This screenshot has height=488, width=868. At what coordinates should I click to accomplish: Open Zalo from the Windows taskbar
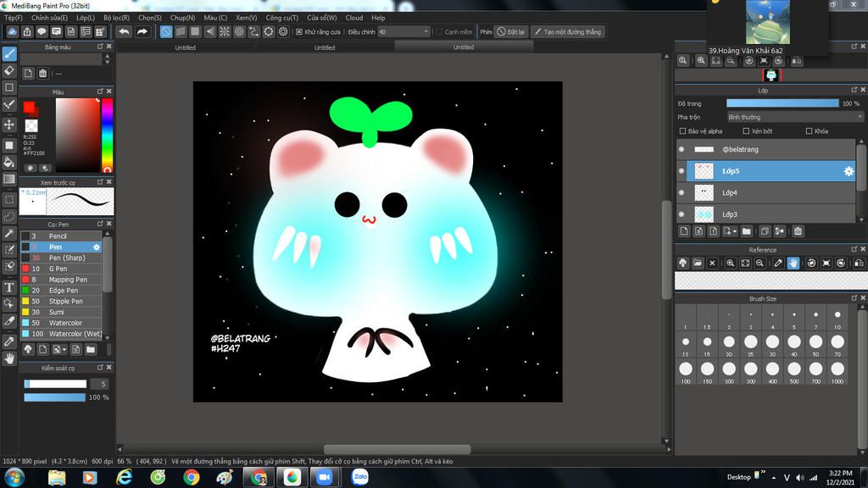pos(359,477)
